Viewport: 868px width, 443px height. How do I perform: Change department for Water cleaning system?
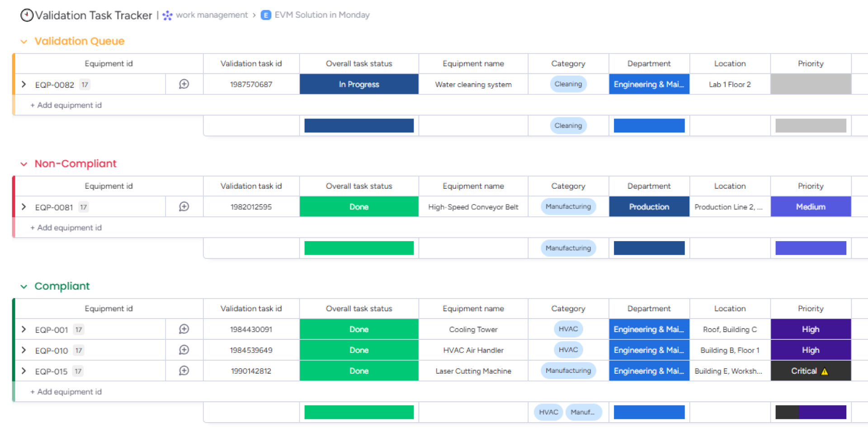point(649,84)
